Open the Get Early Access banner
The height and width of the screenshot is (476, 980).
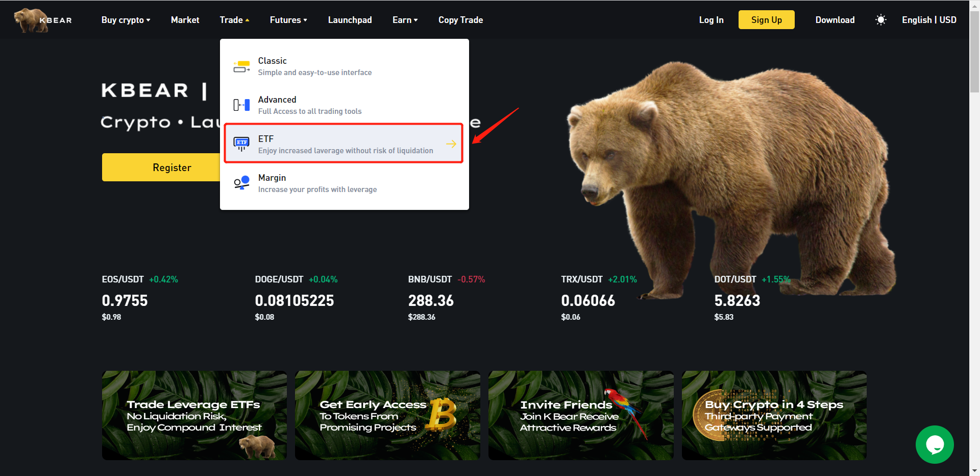coord(387,415)
